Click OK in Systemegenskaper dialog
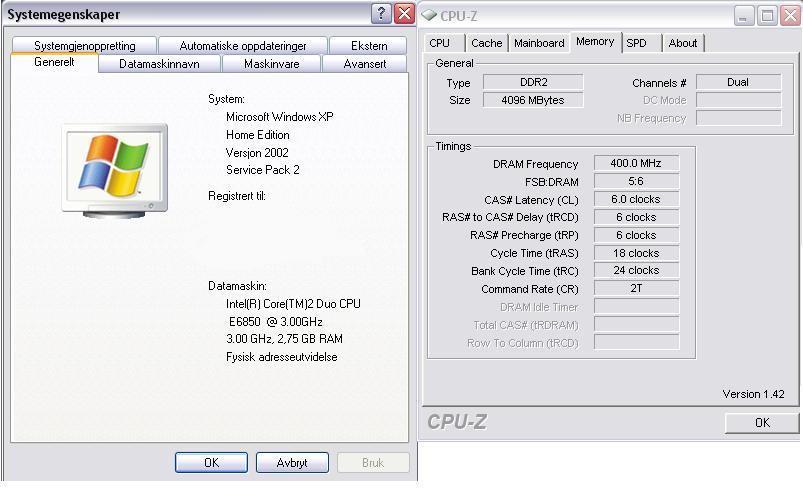The image size is (803, 490). point(212,463)
